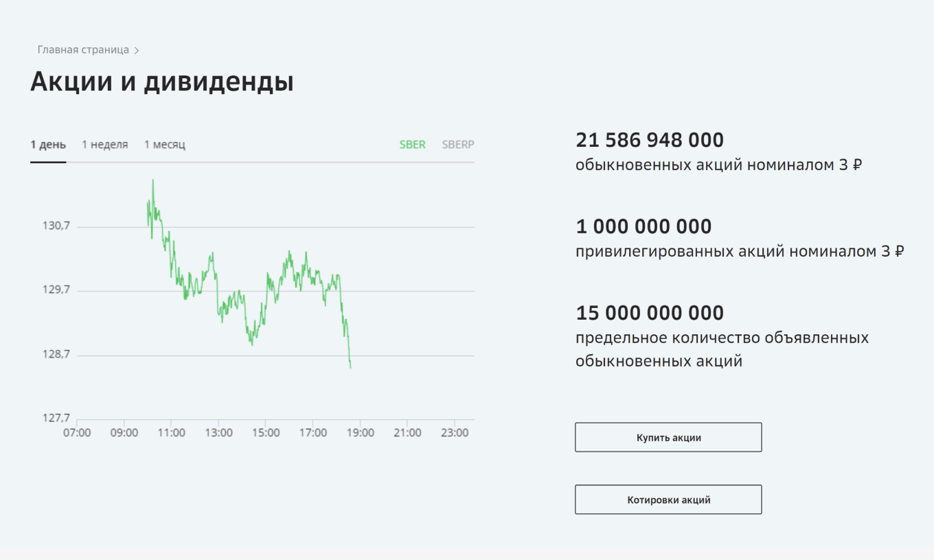Select the 1 неделя chart period
This screenshot has height=560, width=934.
(x=105, y=145)
